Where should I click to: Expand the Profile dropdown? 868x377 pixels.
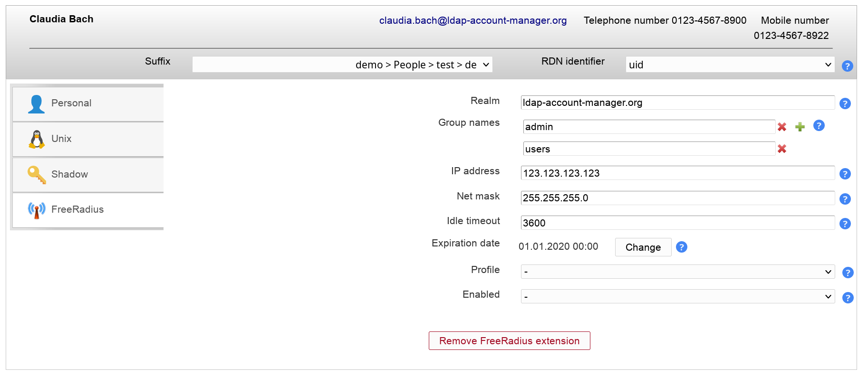pyautogui.click(x=677, y=272)
